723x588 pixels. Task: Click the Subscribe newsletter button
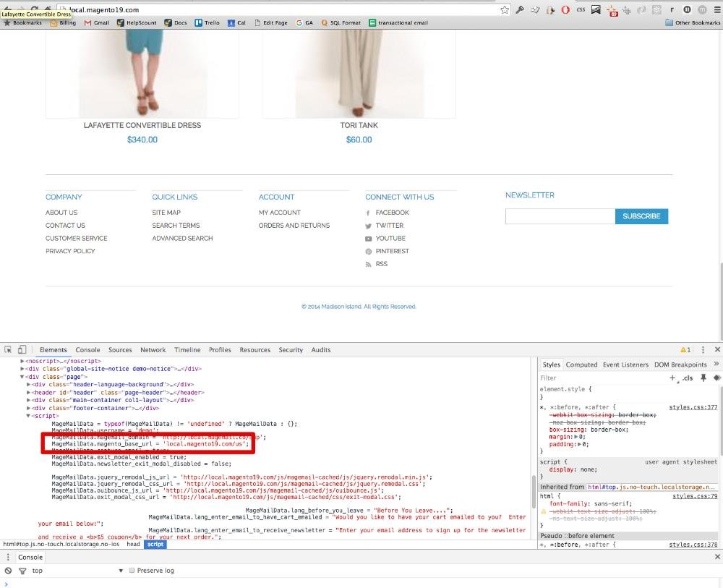coord(641,216)
